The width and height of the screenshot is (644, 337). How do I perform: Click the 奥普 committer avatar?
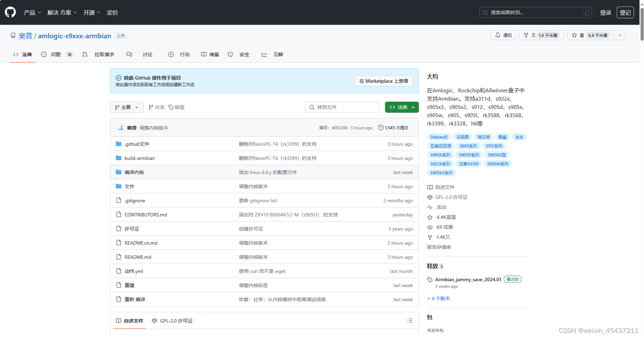tap(121, 127)
